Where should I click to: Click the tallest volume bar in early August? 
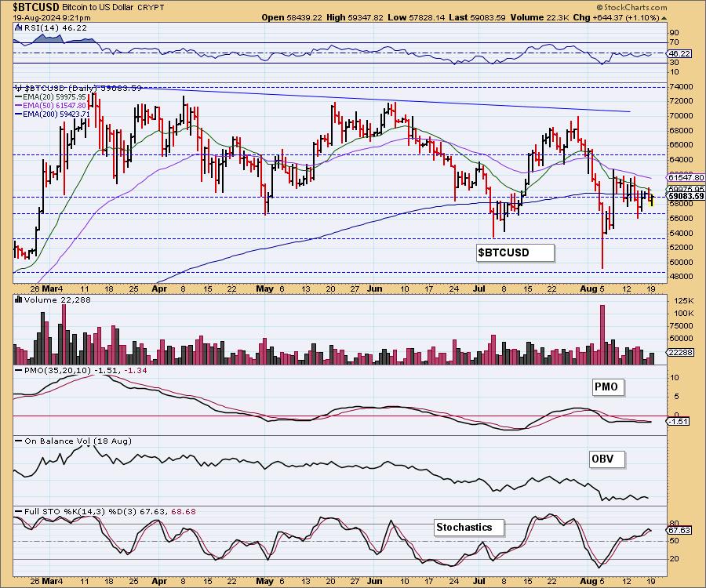point(602,334)
